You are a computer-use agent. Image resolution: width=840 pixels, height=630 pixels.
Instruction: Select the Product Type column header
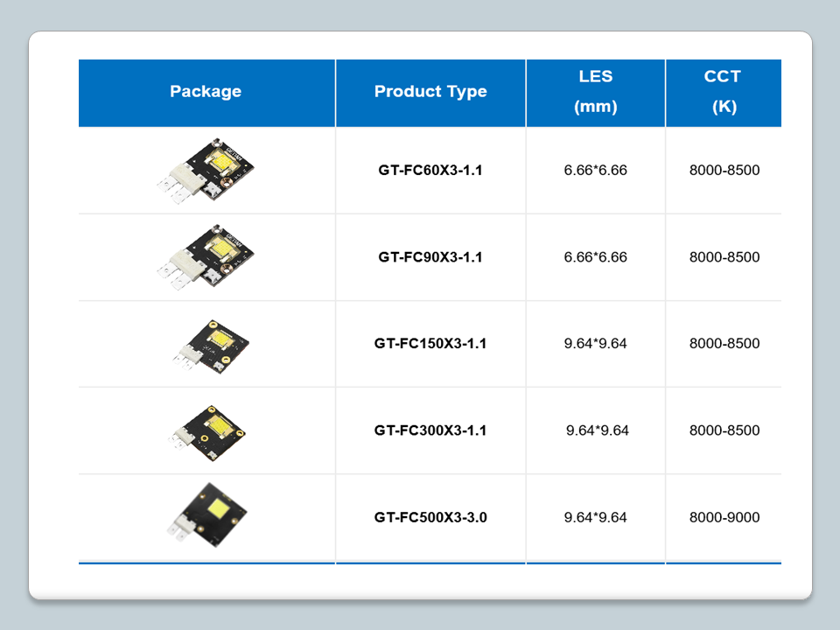tap(430, 92)
